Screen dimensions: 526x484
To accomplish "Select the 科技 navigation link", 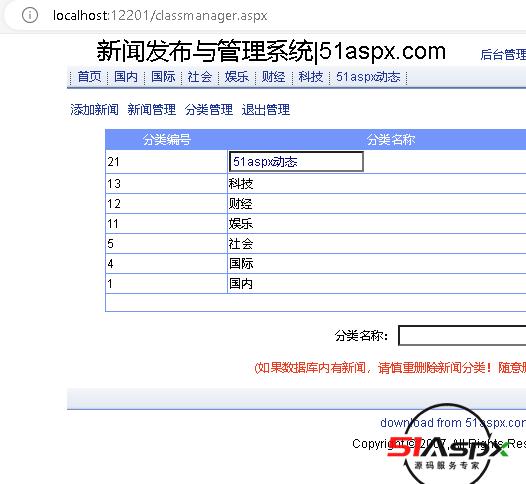I will tap(311, 77).
